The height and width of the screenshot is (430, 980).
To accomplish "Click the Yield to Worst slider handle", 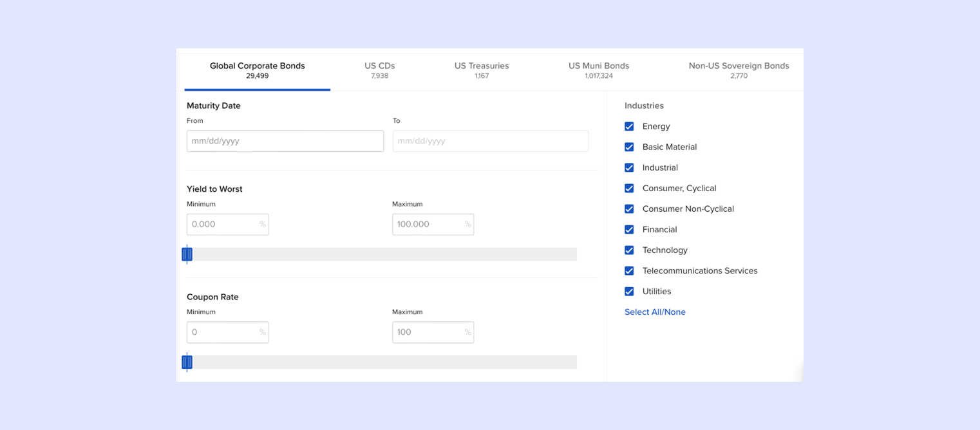I will pos(187,254).
